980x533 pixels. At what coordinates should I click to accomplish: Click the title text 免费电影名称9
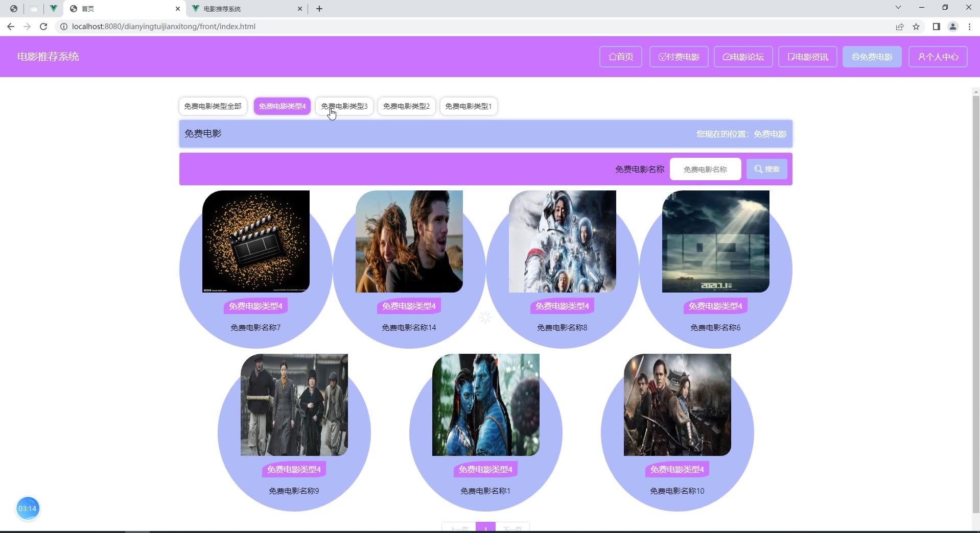click(x=294, y=491)
